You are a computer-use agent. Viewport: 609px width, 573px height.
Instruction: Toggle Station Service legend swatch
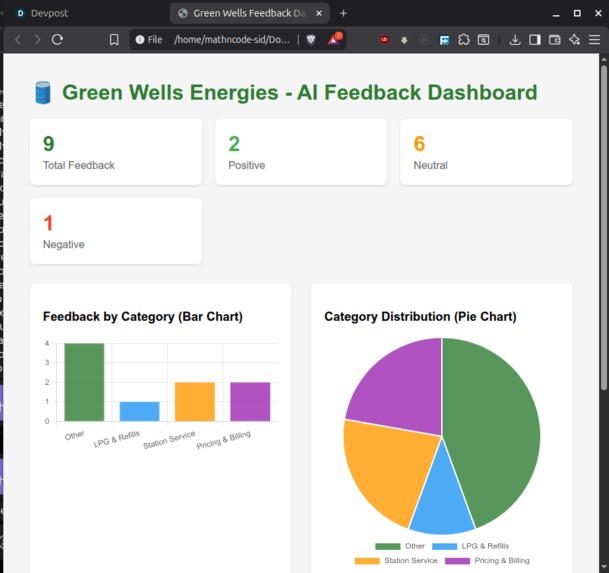click(x=367, y=561)
